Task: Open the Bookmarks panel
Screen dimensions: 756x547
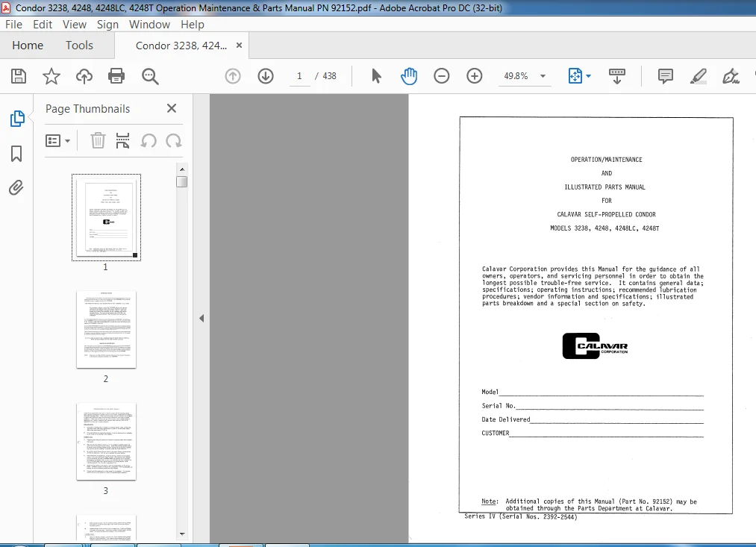Action: tap(16, 154)
